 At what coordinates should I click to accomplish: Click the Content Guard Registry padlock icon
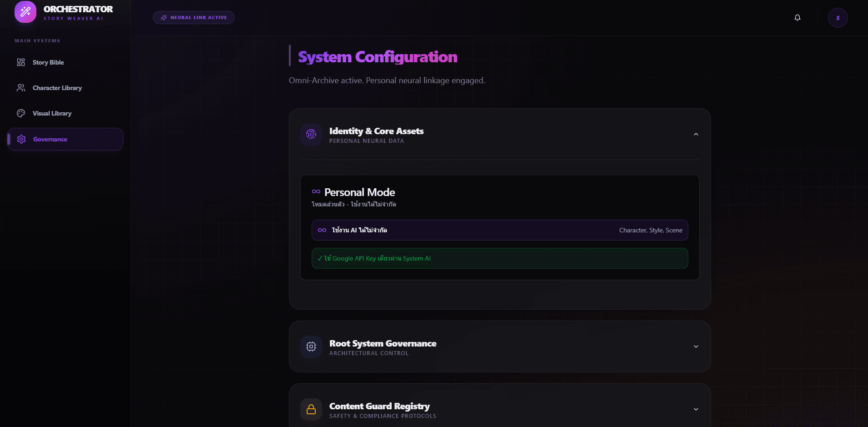[x=311, y=410]
